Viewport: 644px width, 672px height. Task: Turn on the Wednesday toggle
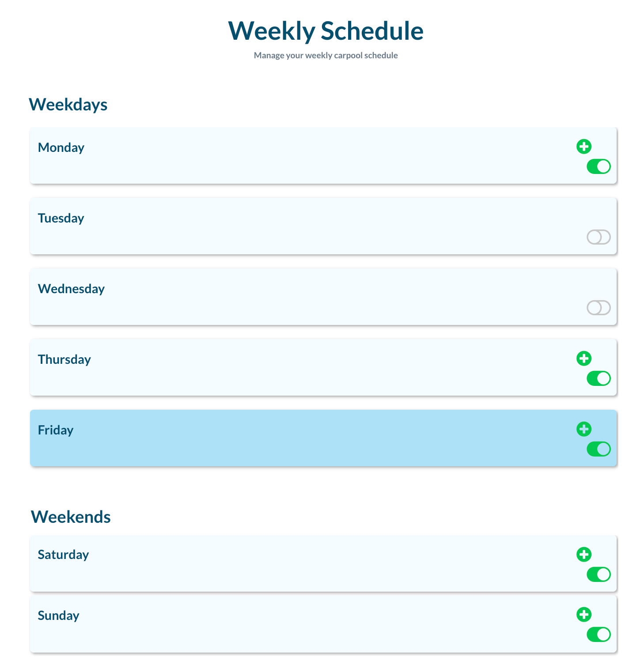click(x=599, y=308)
